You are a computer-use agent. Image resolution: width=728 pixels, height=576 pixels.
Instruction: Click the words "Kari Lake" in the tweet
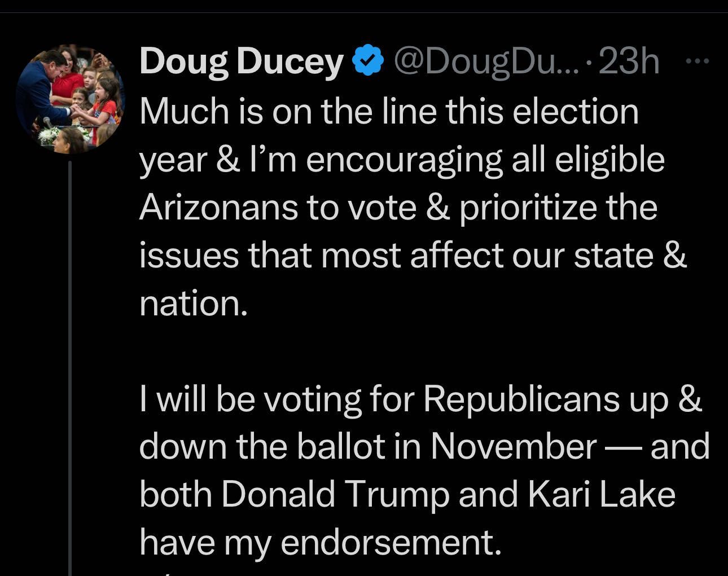click(x=602, y=494)
